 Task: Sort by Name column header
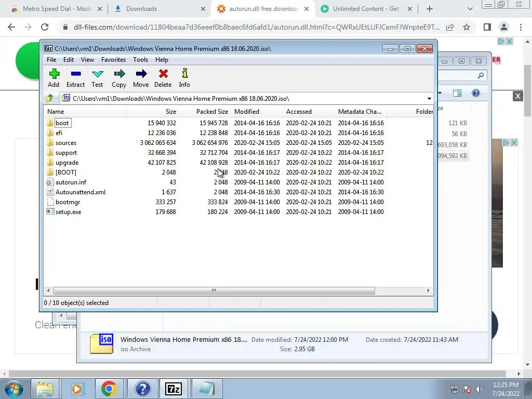tap(86, 111)
